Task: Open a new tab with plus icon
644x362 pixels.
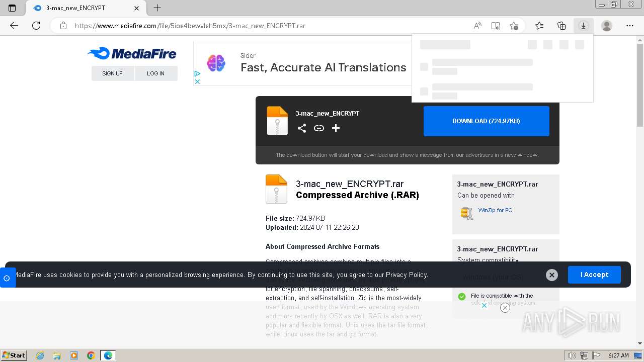Action: (x=157, y=8)
